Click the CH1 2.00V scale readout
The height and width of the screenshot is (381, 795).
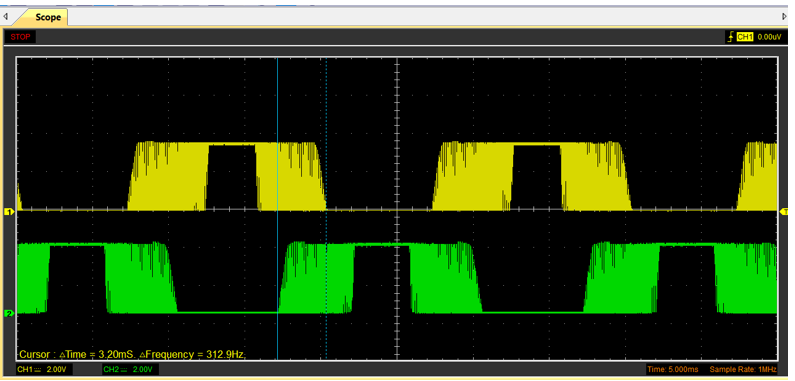tap(43, 369)
